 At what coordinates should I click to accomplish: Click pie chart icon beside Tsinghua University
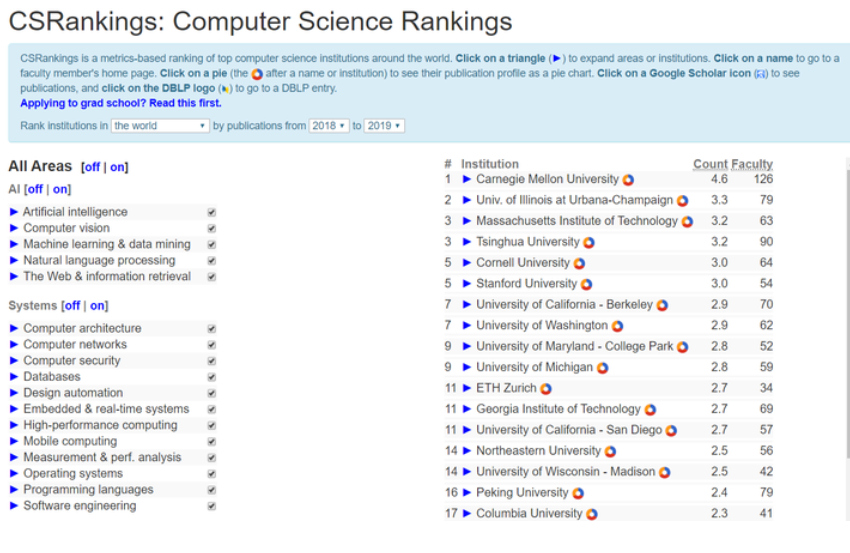tap(589, 242)
